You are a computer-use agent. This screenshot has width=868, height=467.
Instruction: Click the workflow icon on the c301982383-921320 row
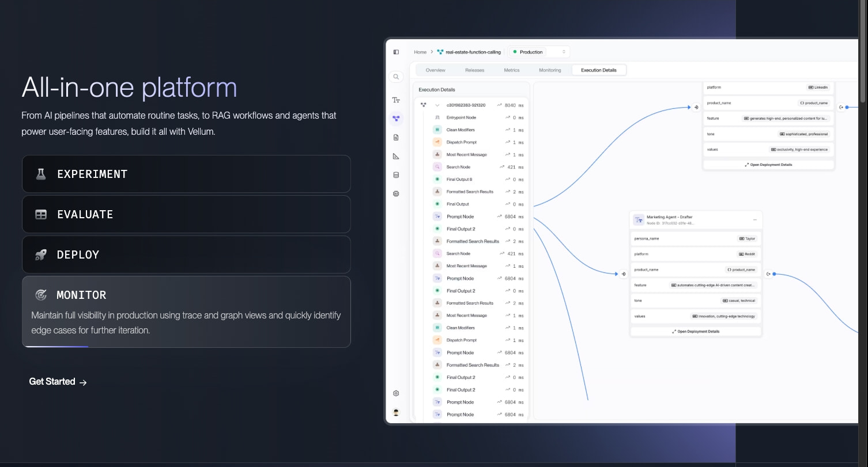coord(424,105)
